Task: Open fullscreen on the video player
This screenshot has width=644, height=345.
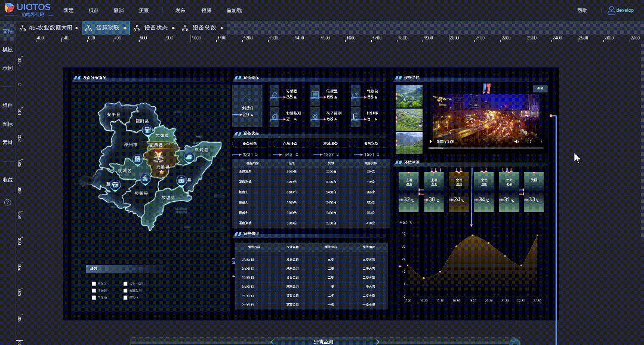Action: click(529, 141)
